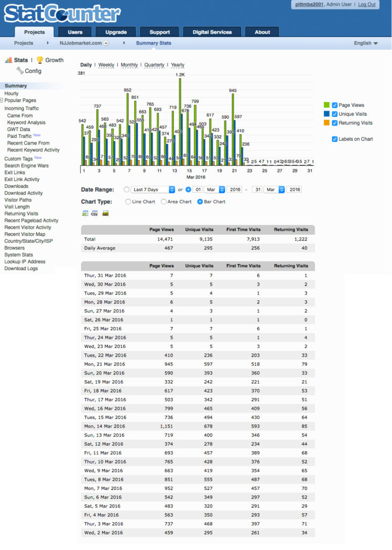Open the Last 7 Days dropdown
The width and height of the screenshot is (392, 550).
(153, 190)
